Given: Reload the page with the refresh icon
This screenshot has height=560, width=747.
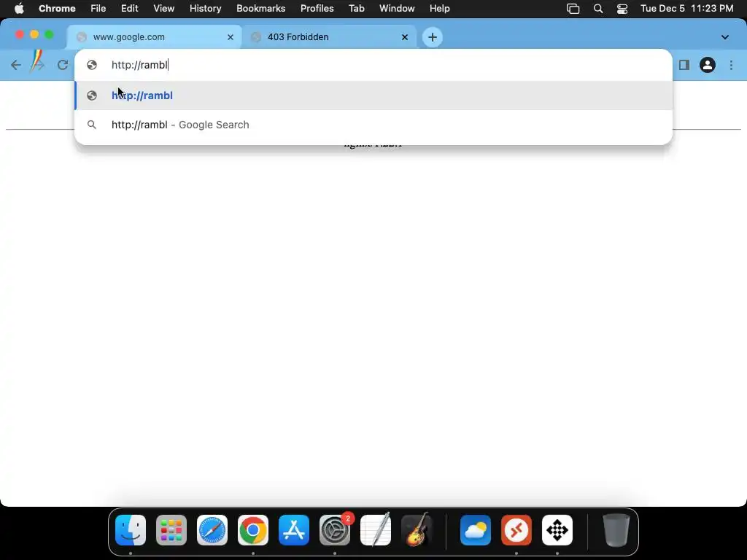Looking at the screenshot, I should [63, 65].
